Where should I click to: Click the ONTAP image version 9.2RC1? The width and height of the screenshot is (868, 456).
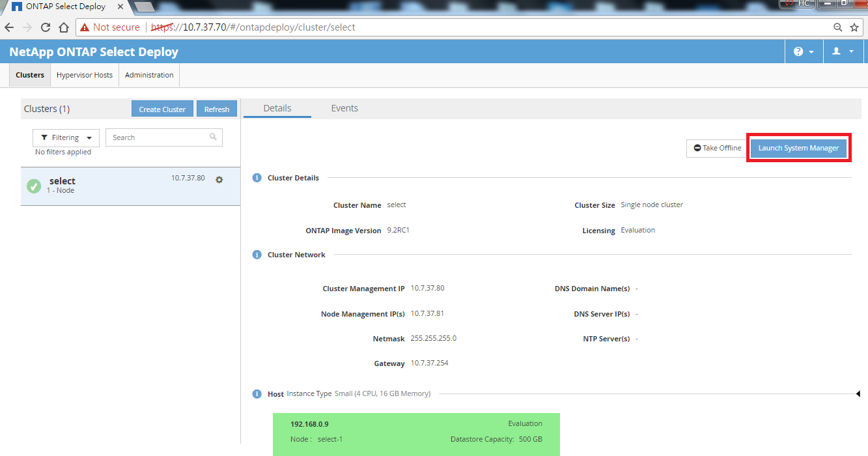[x=399, y=230]
